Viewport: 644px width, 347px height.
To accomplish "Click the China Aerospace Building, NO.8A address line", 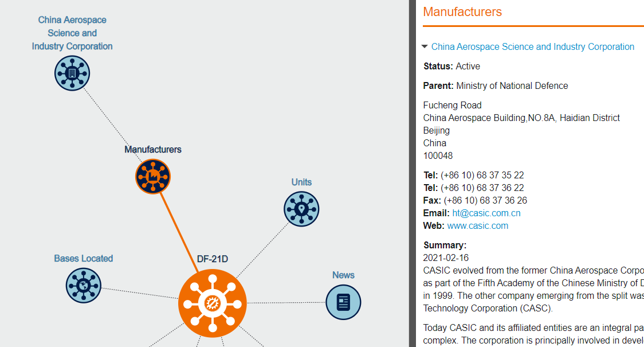I will click(521, 118).
